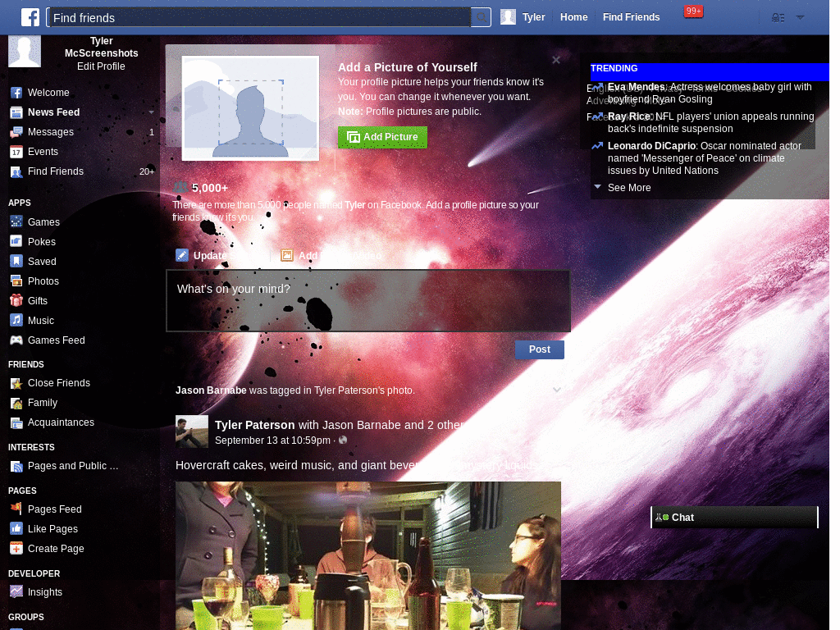Open the Family list icon
The image size is (840, 630).
[16, 403]
